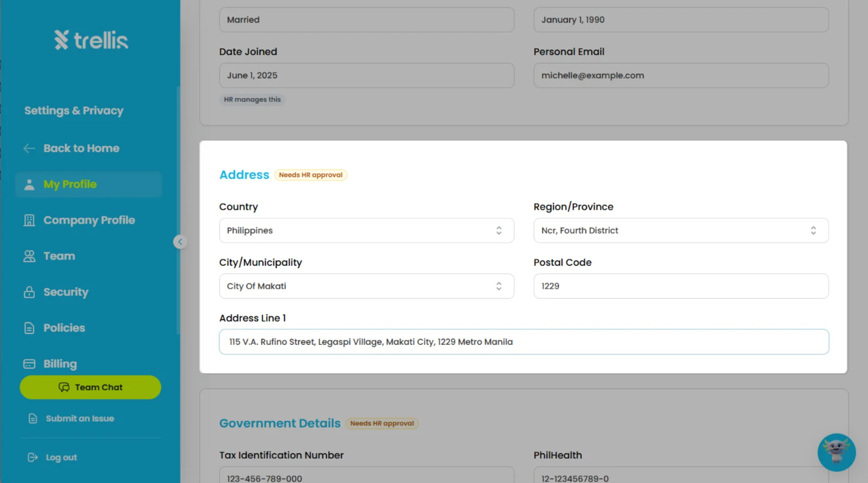This screenshot has width=868, height=483.
Task: Click the Trellis logo
Action: click(91, 40)
